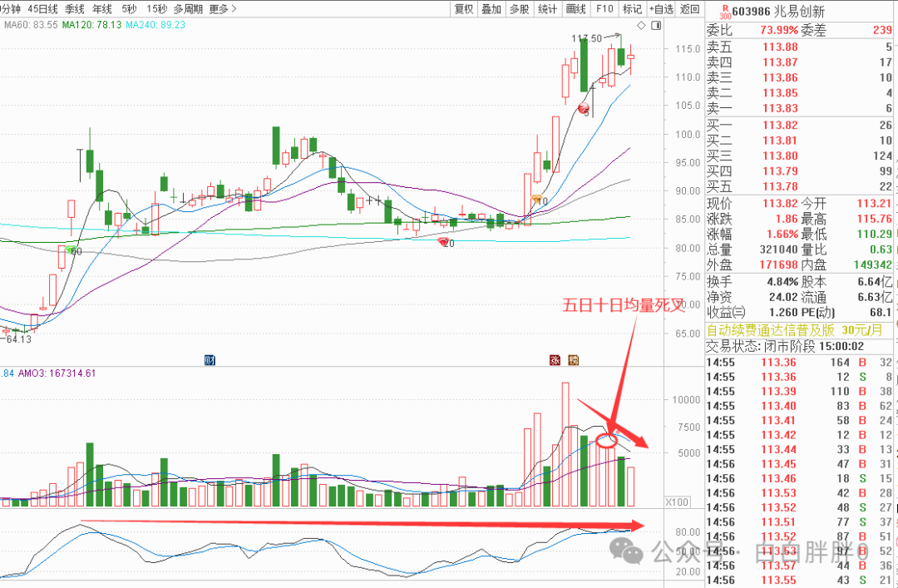The width and height of the screenshot is (898, 588).
Task: Click the 64.13 low price label on chart
Action: point(18,338)
